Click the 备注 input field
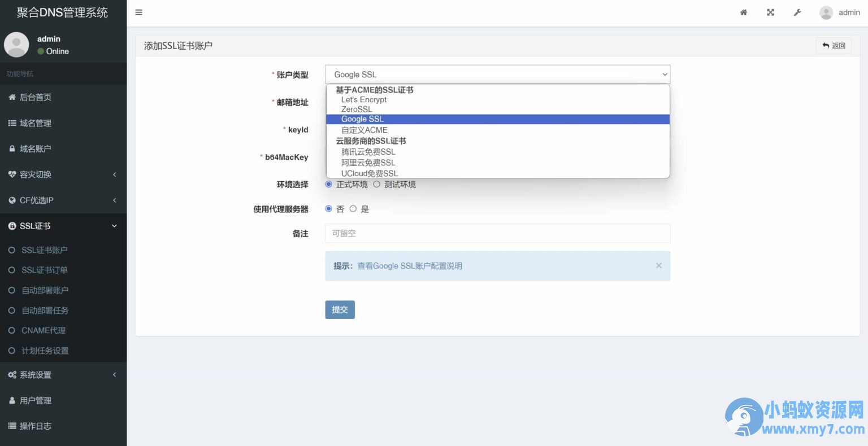The width and height of the screenshot is (868, 446). click(x=497, y=233)
